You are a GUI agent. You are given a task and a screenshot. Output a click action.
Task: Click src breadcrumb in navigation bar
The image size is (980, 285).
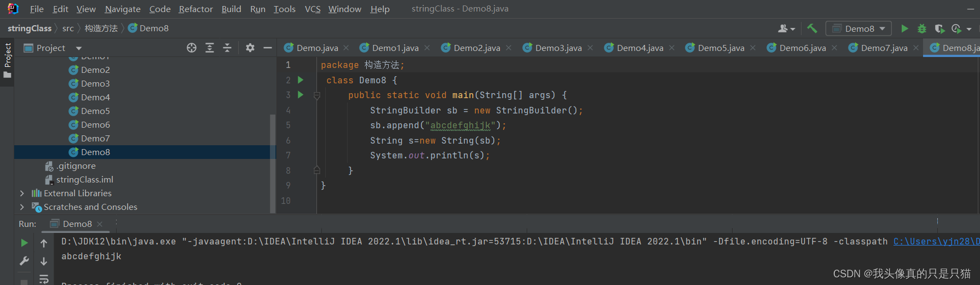68,29
